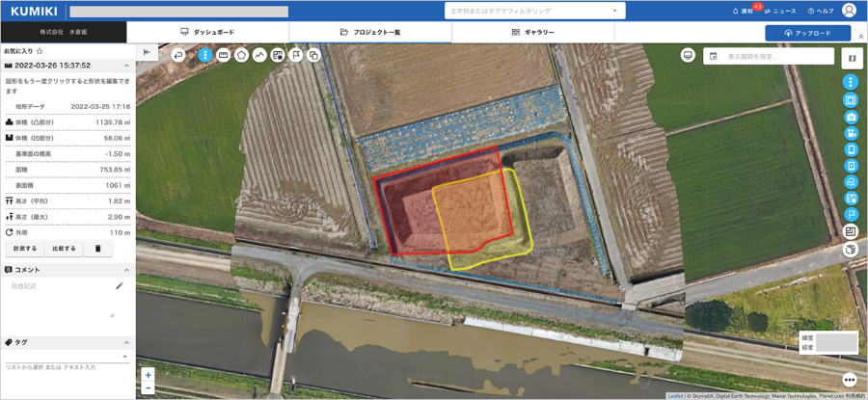Select the polygon drawing tool
The width and height of the screenshot is (868, 400).
pyautogui.click(x=241, y=55)
